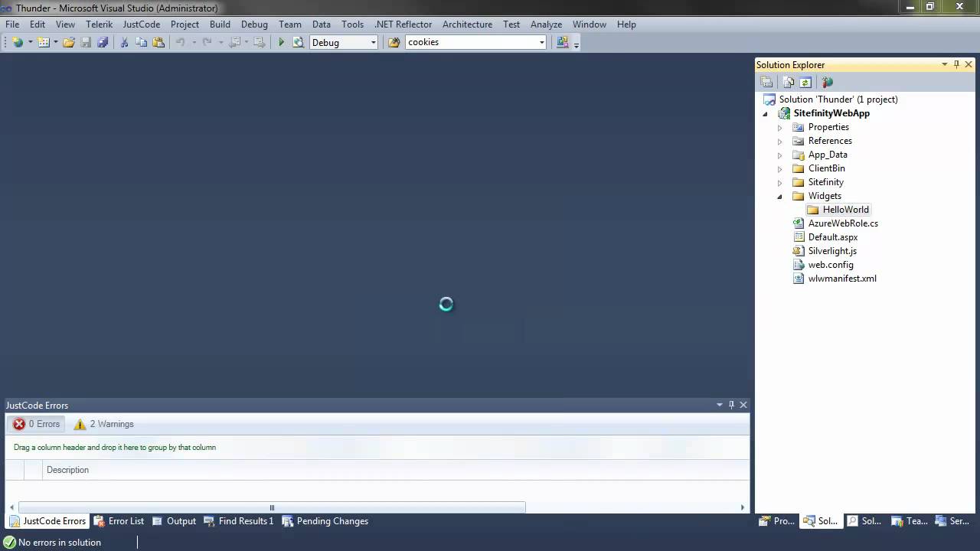This screenshot has width=980, height=551.
Task: Collapse the Widgets folder
Action: click(780, 196)
